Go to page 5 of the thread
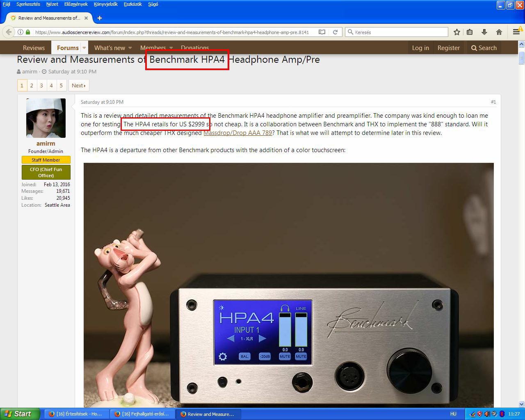This screenshot has height=420, width=525. (61, 85)
